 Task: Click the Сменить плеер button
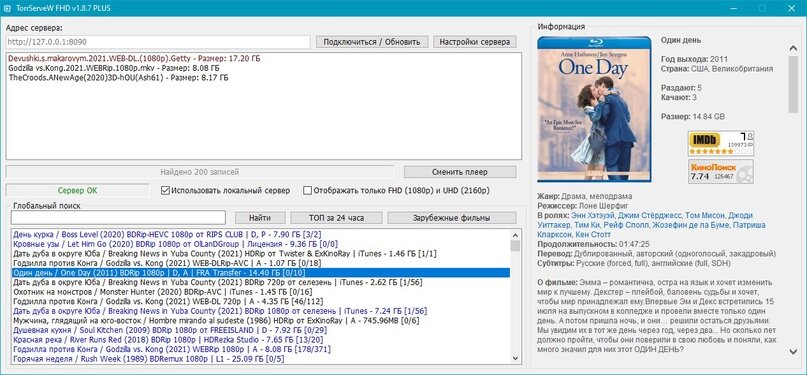(x=460, y=172)
